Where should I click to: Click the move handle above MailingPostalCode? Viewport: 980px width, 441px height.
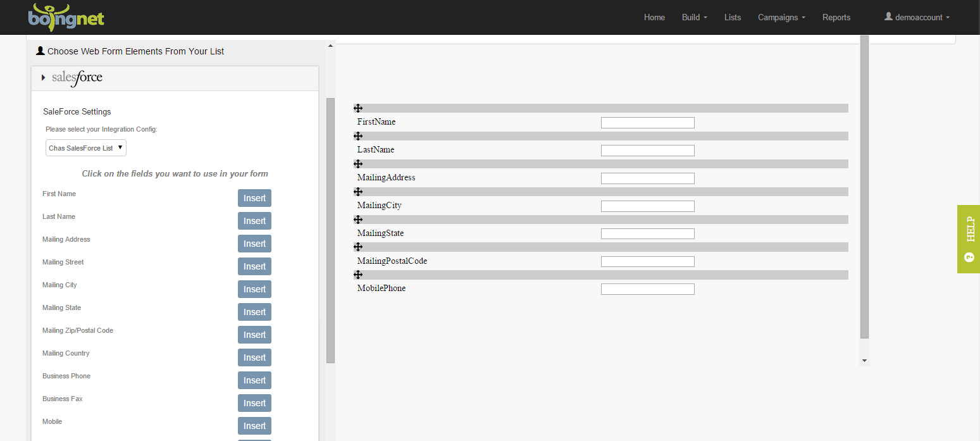tap(358, 247)
